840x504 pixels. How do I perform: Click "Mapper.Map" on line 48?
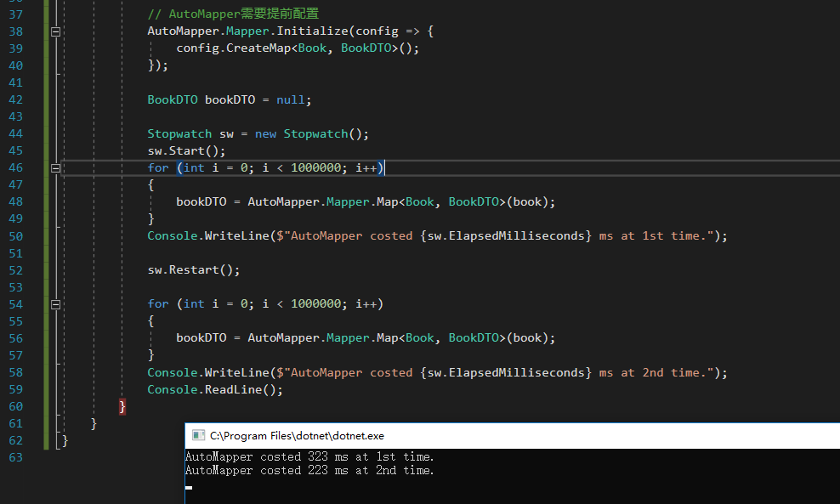[x=362, y=202]
